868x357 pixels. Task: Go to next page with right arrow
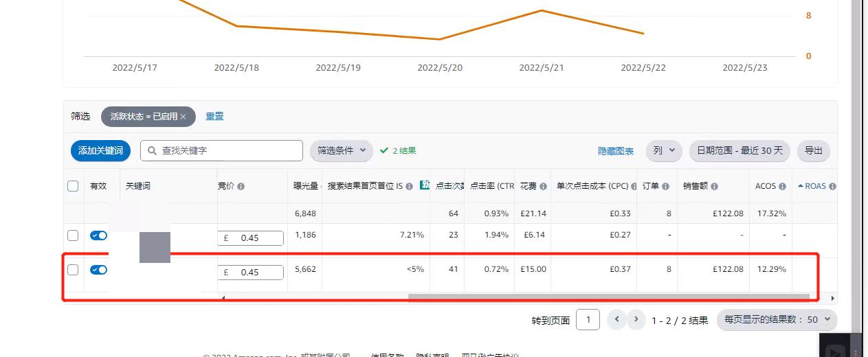pyautogui.click(x=636, y=319)
